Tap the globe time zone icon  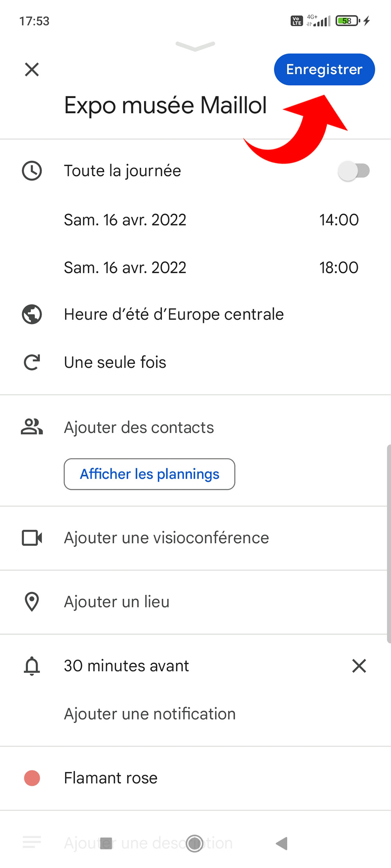[32, 314]
